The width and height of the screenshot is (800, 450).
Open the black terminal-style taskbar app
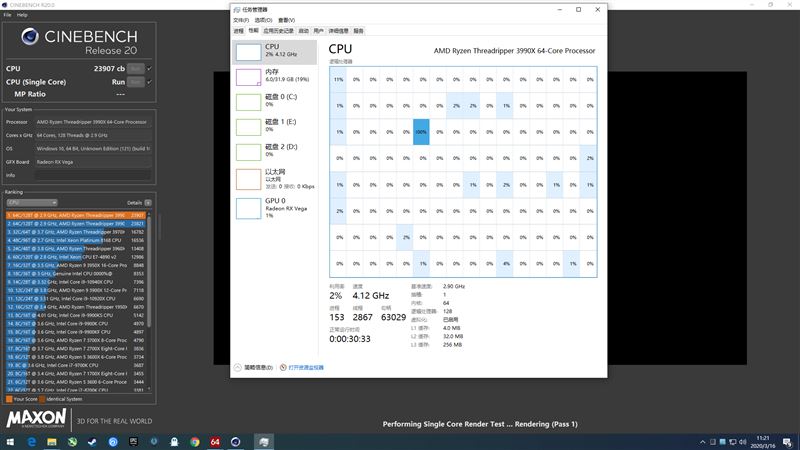(x=133, y=442)
